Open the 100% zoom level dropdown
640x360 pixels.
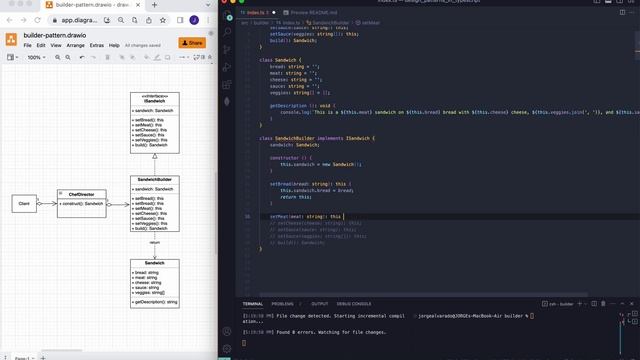pyautogui.click(x=36, y=58)
